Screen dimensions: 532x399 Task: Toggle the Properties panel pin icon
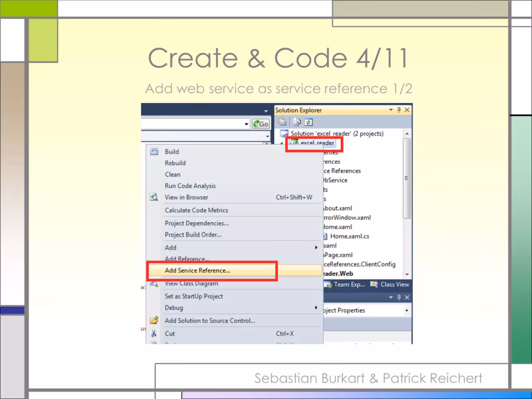tap(399, 297)
